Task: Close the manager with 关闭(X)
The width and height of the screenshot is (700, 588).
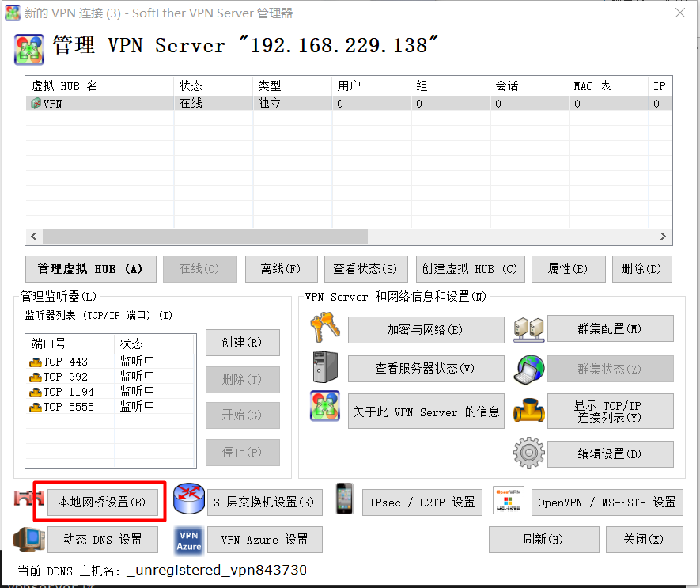Action: [x=644, y=539]
